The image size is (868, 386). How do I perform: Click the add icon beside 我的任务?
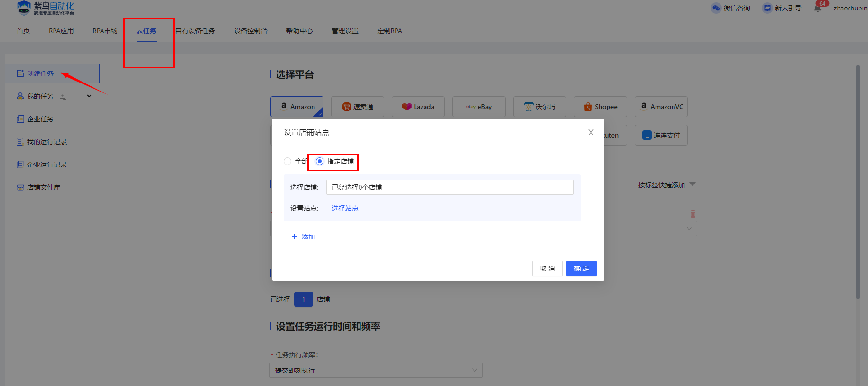pos(63,96)
